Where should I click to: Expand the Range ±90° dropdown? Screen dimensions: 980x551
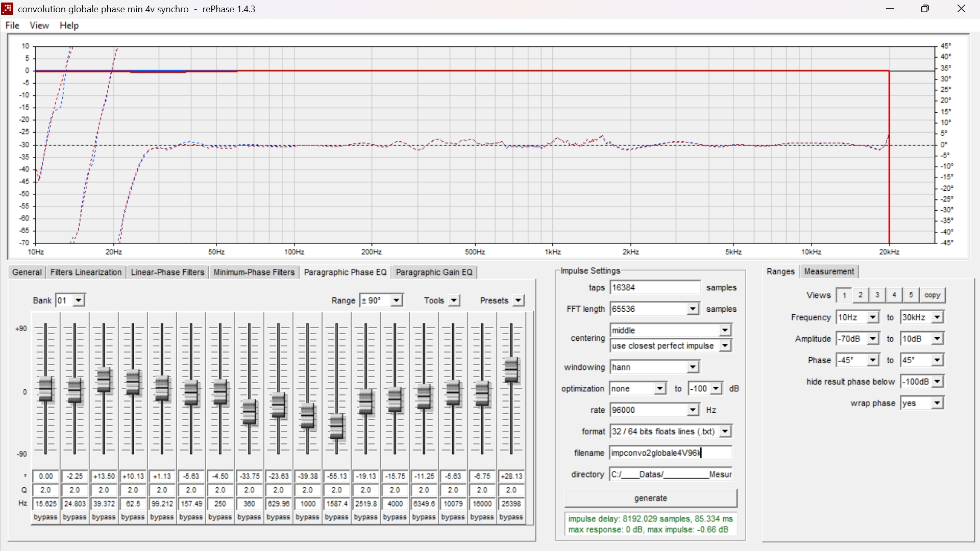point(382,300)
